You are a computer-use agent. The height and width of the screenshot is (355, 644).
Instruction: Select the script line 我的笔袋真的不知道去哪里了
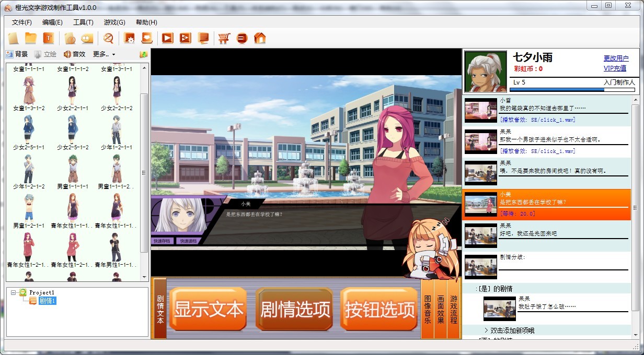pyautogui.click(x=547, y=111)
